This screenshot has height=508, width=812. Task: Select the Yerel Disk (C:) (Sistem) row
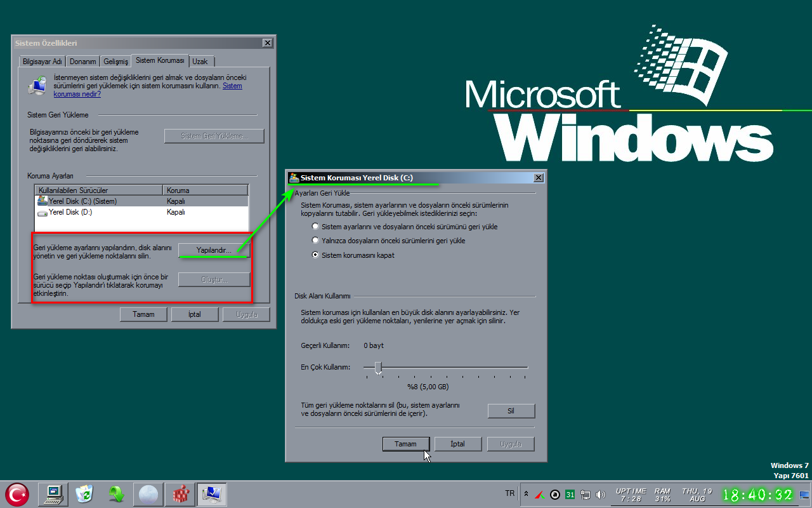[141, 201]
